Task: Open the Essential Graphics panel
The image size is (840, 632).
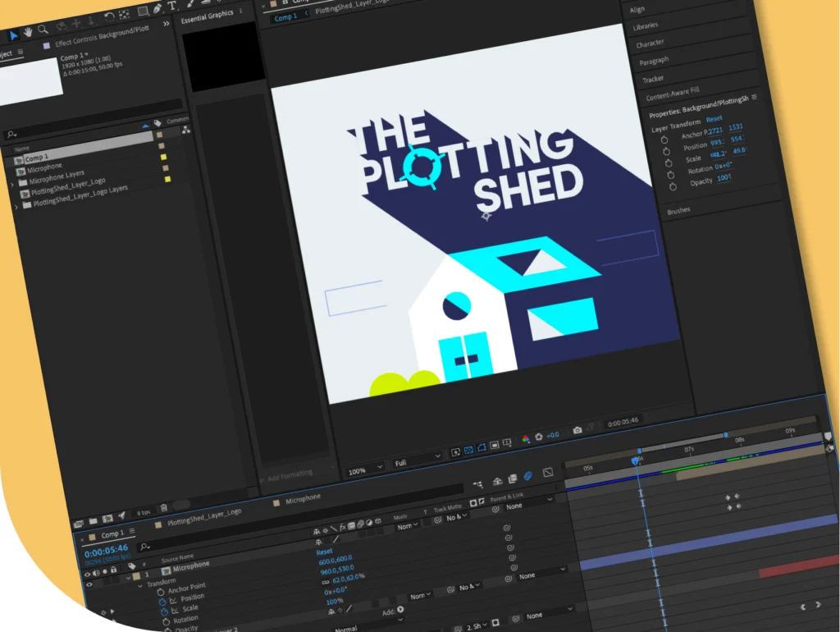Action: click(x=207, y=16)
